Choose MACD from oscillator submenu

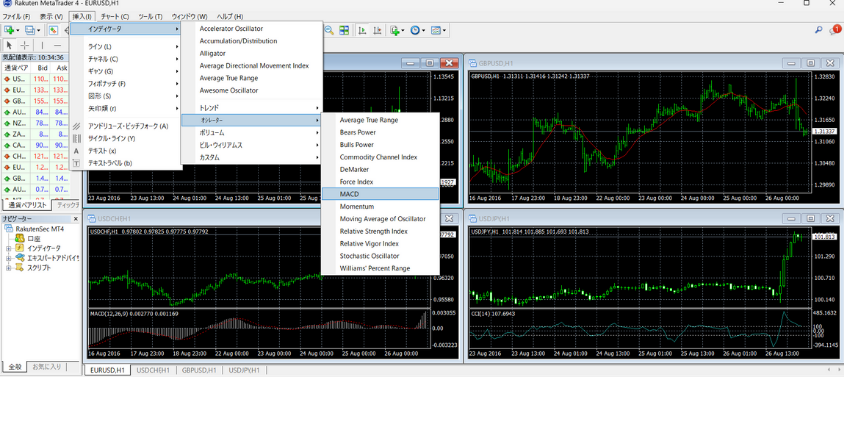[349, 194]
